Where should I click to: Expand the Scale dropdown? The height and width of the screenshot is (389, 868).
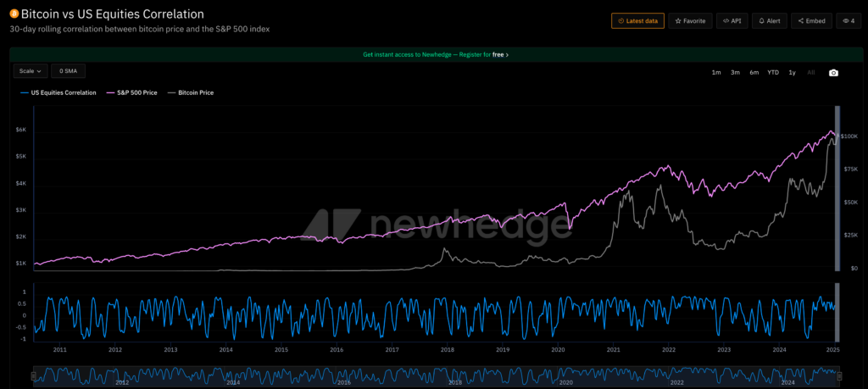coord(30,71)
